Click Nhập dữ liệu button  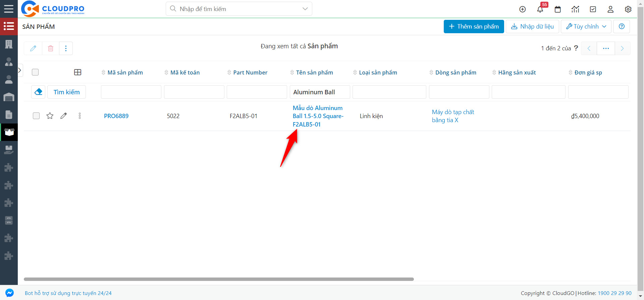tap(532, 27)
